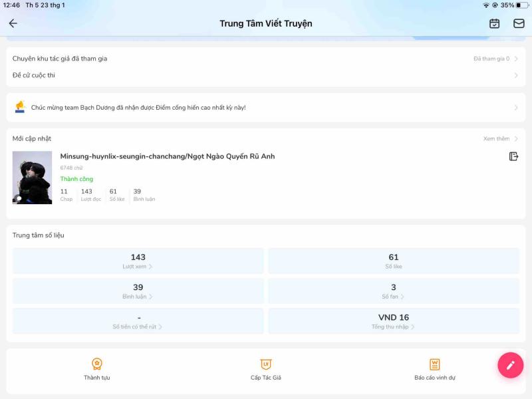Open the calendar check-in icon

coord(494,23)
